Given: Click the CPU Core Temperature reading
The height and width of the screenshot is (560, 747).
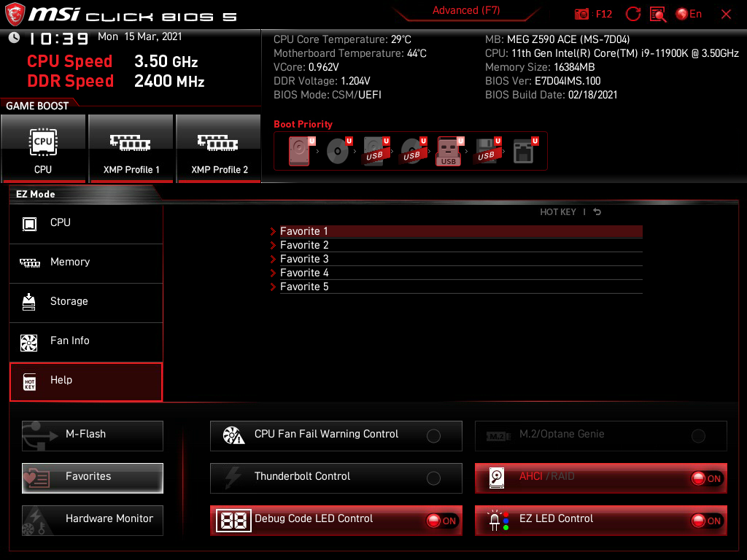Looking at the screenshot, I should (x=342, y=39).
